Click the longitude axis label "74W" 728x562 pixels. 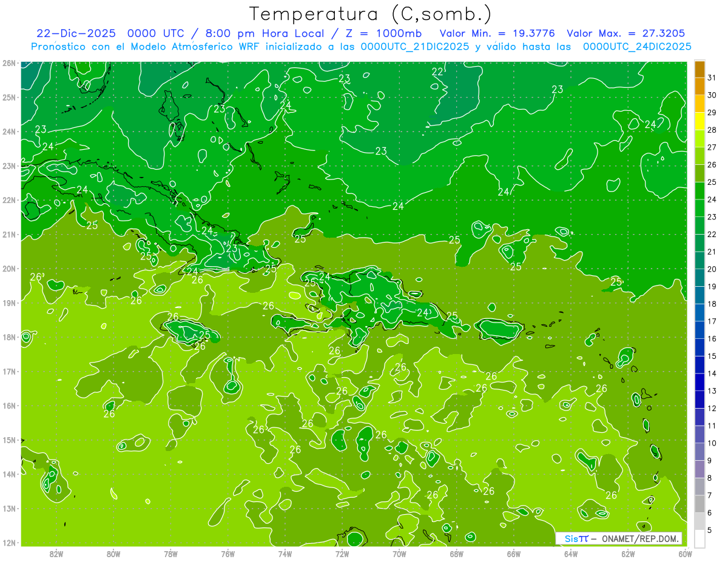click(x=285, y=554)
